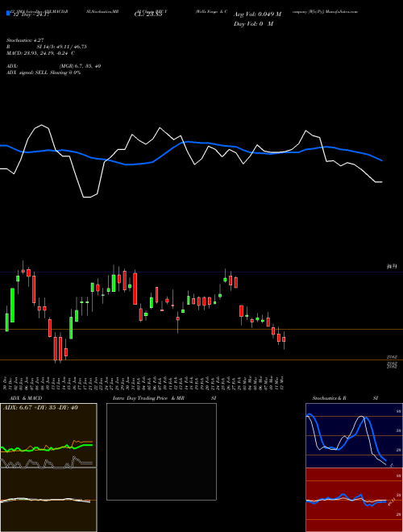Click the 23.62 price axis label
This screenshot has width=403, height=532.
pyautogui.click(x=392, y=357)
